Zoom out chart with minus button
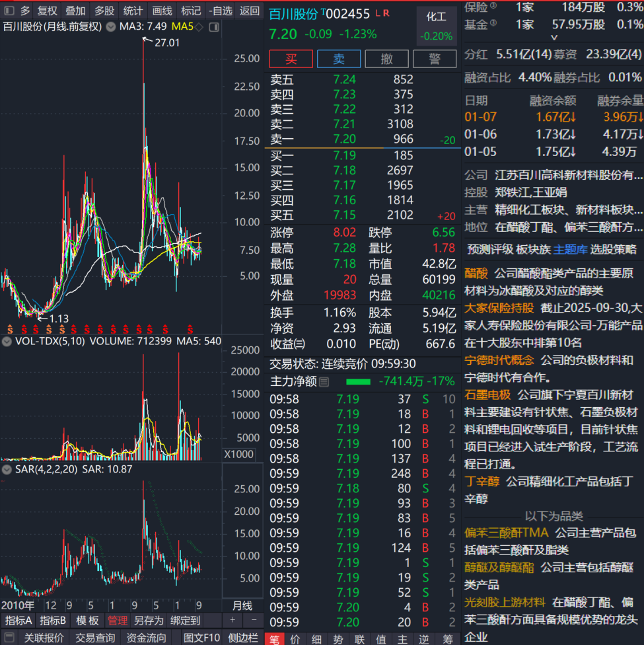644x645 pixels. pyautogui.click(x=254, y=620)
